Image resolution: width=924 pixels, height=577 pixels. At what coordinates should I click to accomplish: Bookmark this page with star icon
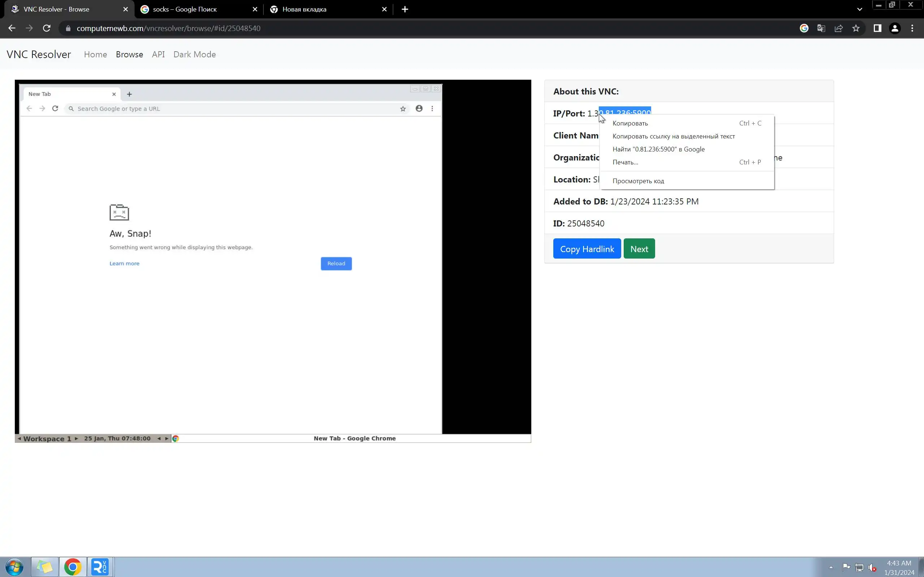click(x=856, y=28)
